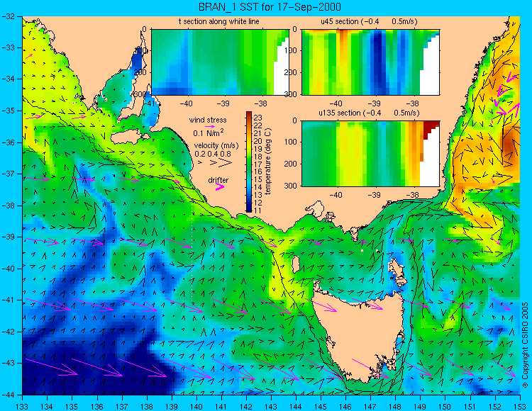Click the 'wind stress' legend label
This screenshot has height=411, width=532.
(208, 120)
